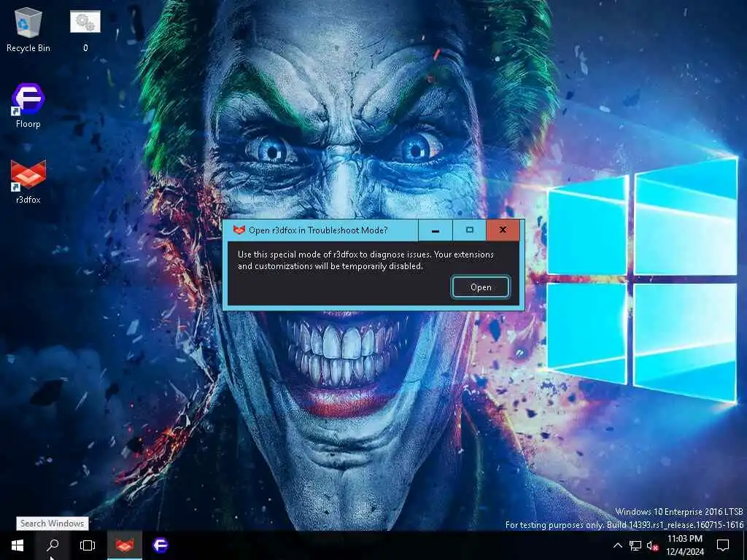Click the dialog title 'Open r3dfox in Troubleshoot Mode?'

click(x=318, y=230)
